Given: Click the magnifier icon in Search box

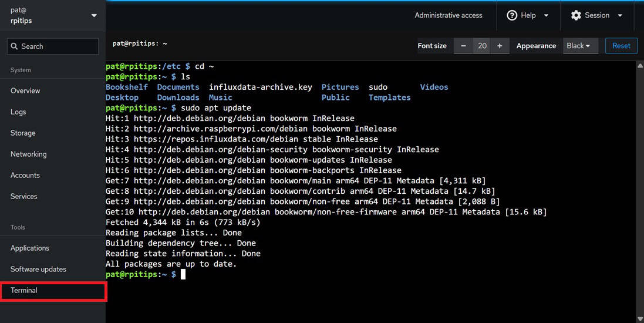Looking at the screenshot, I should 14,46.
